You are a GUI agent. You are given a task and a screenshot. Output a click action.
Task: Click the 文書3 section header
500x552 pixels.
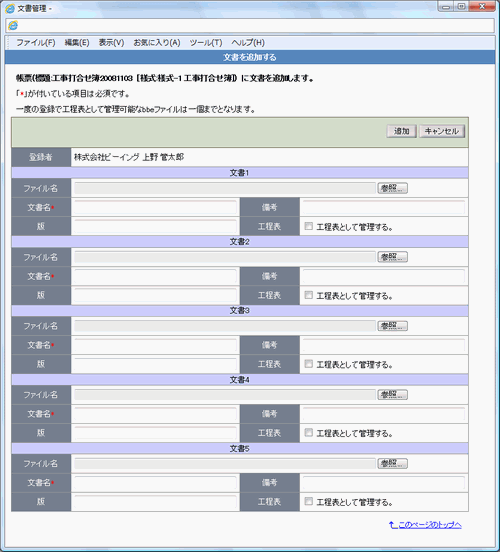coord(239,310)
